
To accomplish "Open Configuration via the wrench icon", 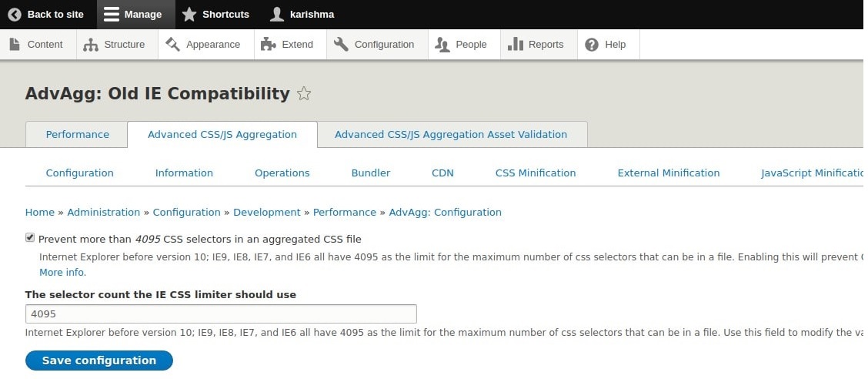I will (341, 45).
